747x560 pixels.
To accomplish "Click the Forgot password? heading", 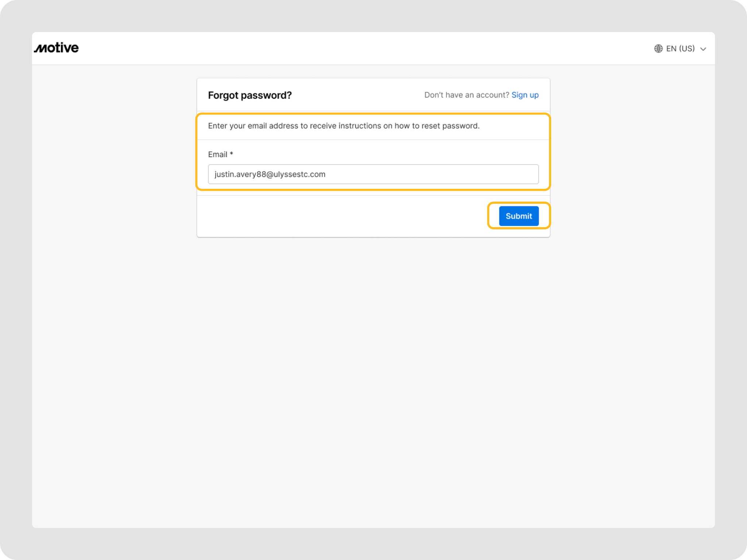I will [x=250, y=95].
